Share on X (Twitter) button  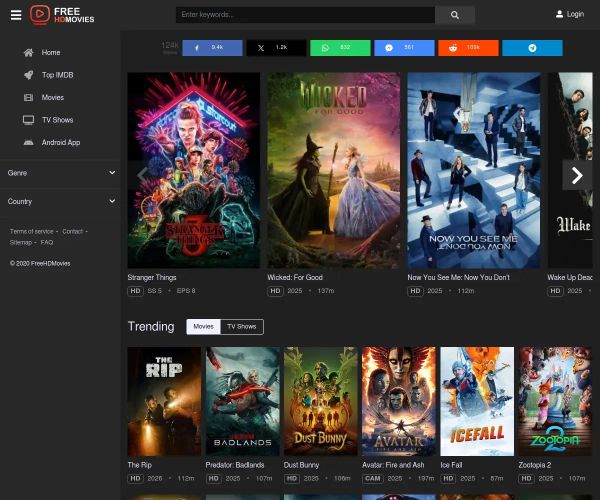pyautogui.click(x=276, y=48)
